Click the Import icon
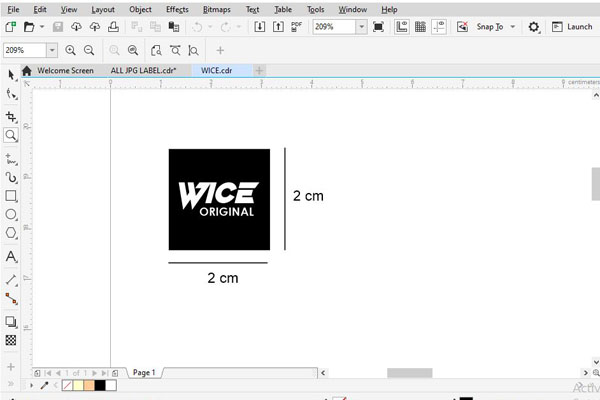The image size is (600, 400). pyautogui.click(x=259, y=27)
